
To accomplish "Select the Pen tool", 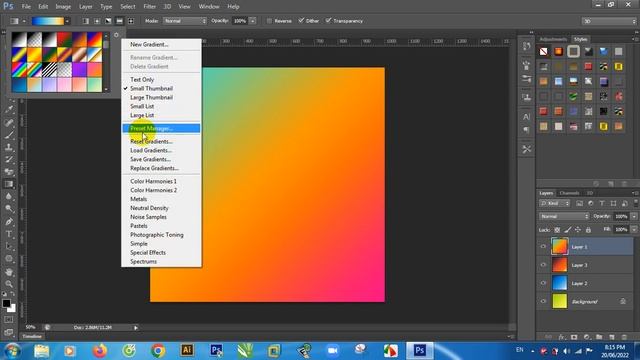I will coord(9,222).
